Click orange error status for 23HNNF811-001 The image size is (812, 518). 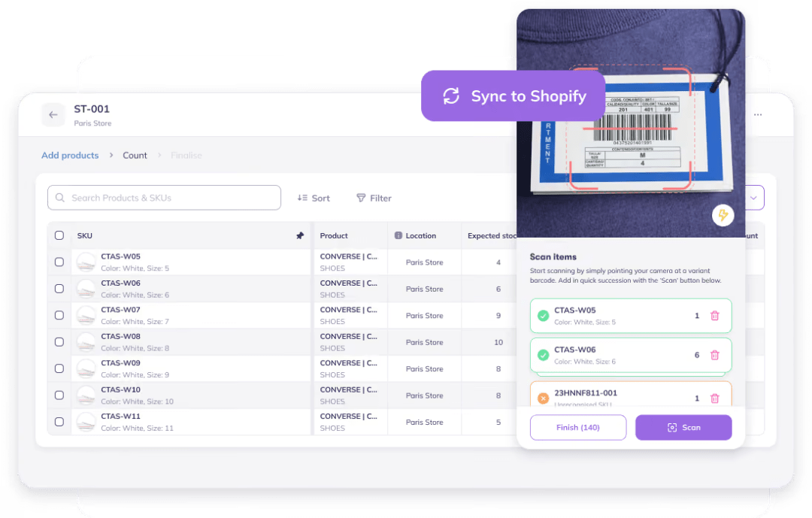point(544,398)
